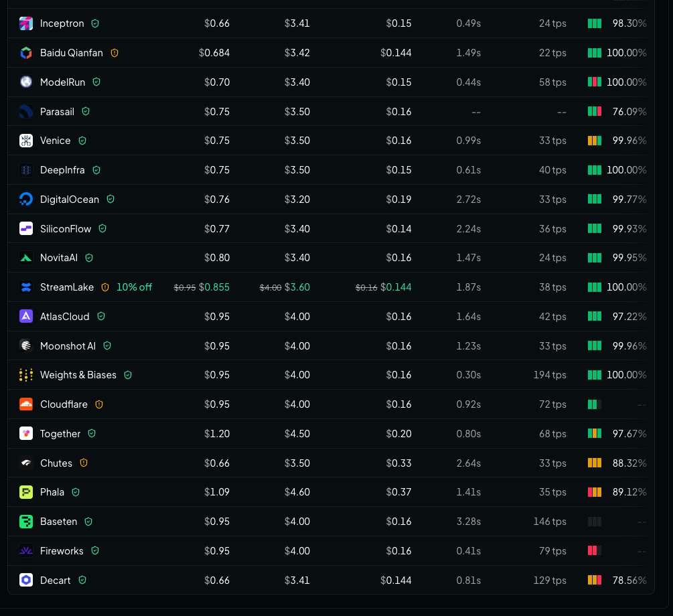673x616 pixels.
Task: Click the green shield next to Weights & Biases
Action: pos(128,375)
